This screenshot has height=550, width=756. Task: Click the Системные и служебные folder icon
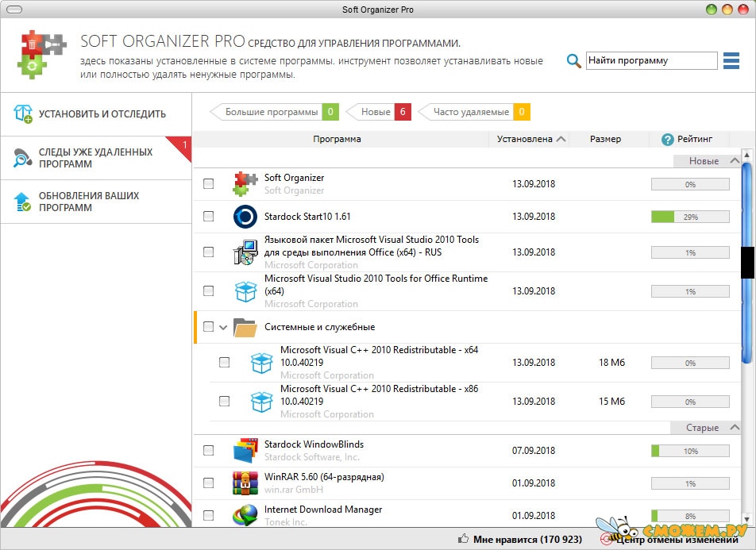245,327
